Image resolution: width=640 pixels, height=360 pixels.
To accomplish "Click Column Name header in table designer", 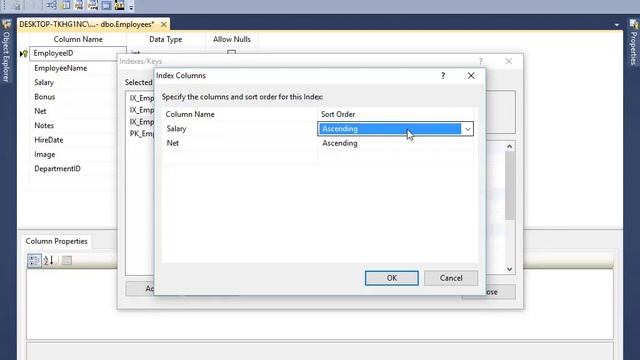I will click(x=78, y=40).
